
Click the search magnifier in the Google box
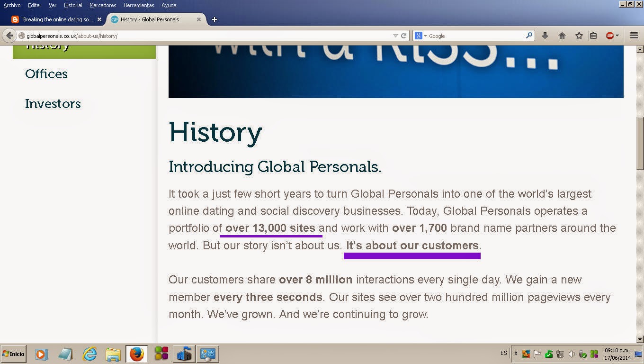529,36
